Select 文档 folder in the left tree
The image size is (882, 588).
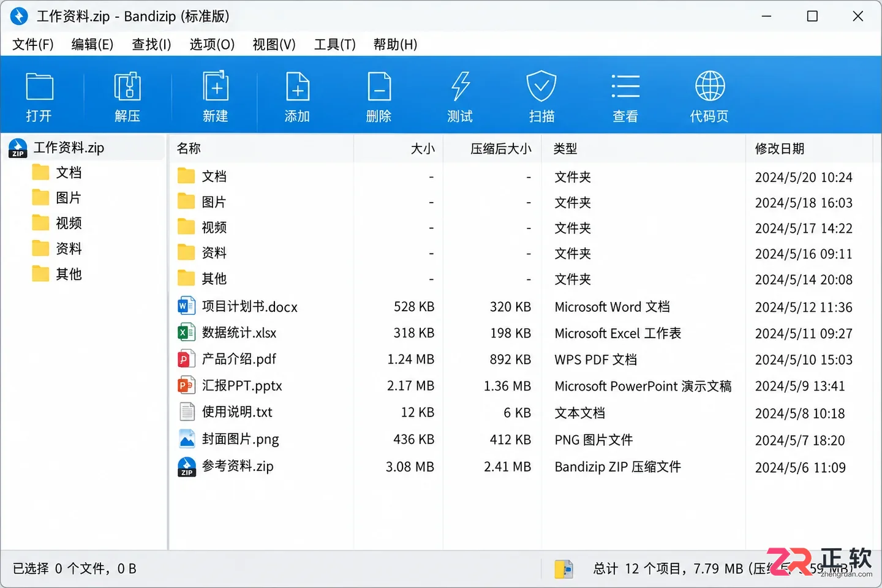point(69,173)
